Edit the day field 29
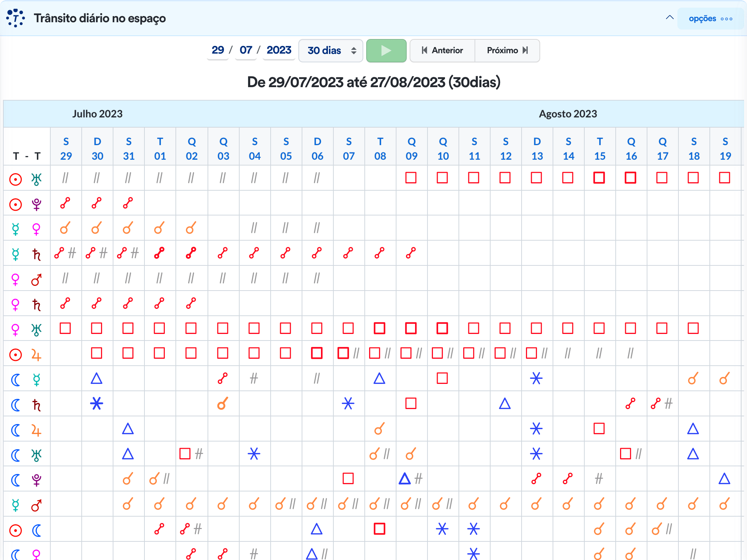This screenshot has width=747, height=560. (218, 50)
